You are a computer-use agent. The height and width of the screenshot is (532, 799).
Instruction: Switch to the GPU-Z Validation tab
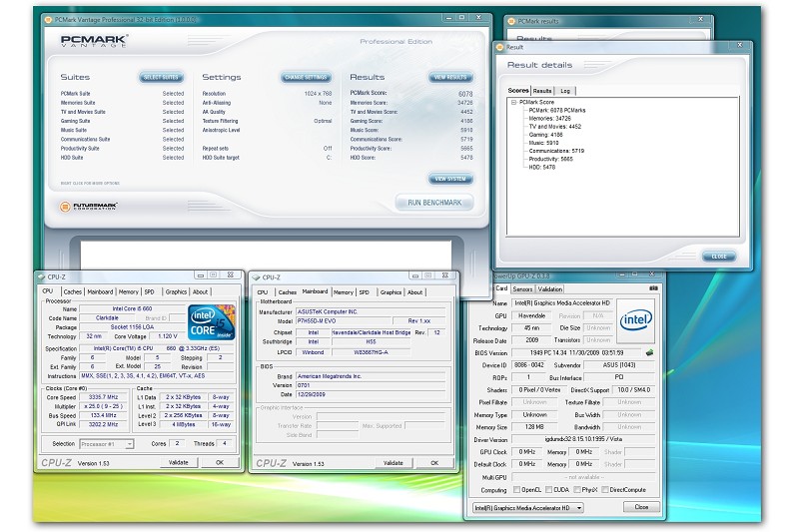[550, 289]
